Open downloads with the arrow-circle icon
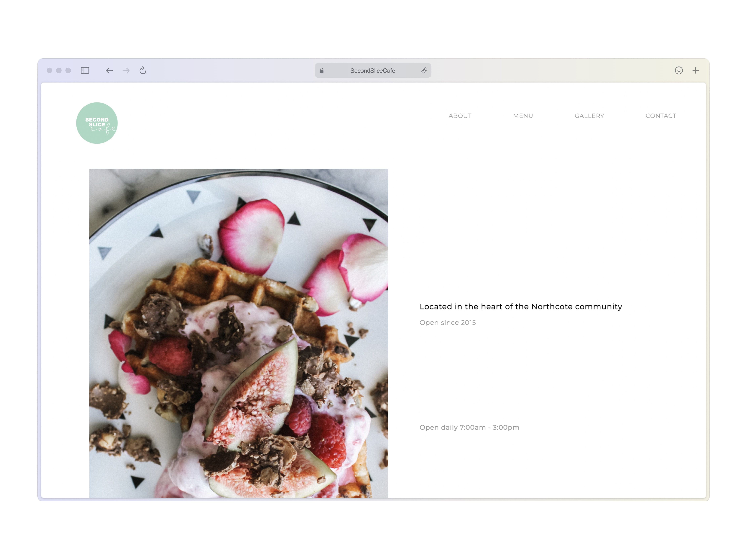The image size is (747, 560). [679, 70]
